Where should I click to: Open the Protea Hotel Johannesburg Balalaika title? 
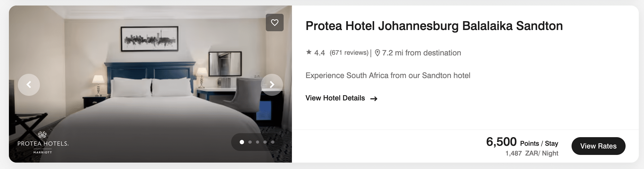434,26
